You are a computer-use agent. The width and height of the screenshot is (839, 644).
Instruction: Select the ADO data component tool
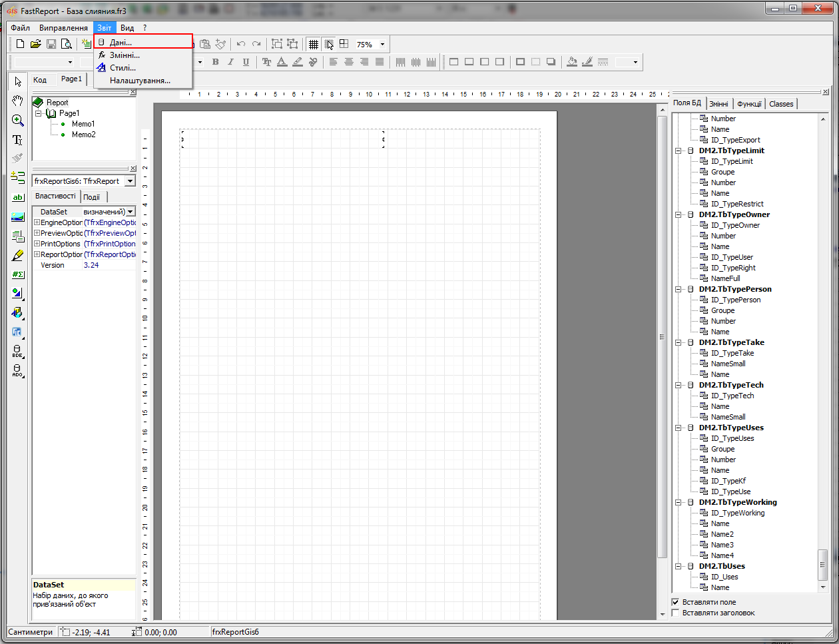[x=18, y=371]
